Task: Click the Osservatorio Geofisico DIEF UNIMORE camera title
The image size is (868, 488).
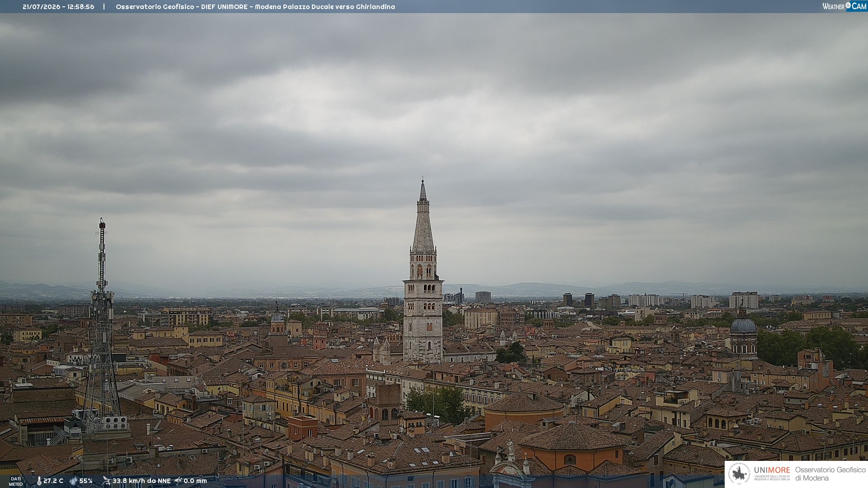Action: 255,7
